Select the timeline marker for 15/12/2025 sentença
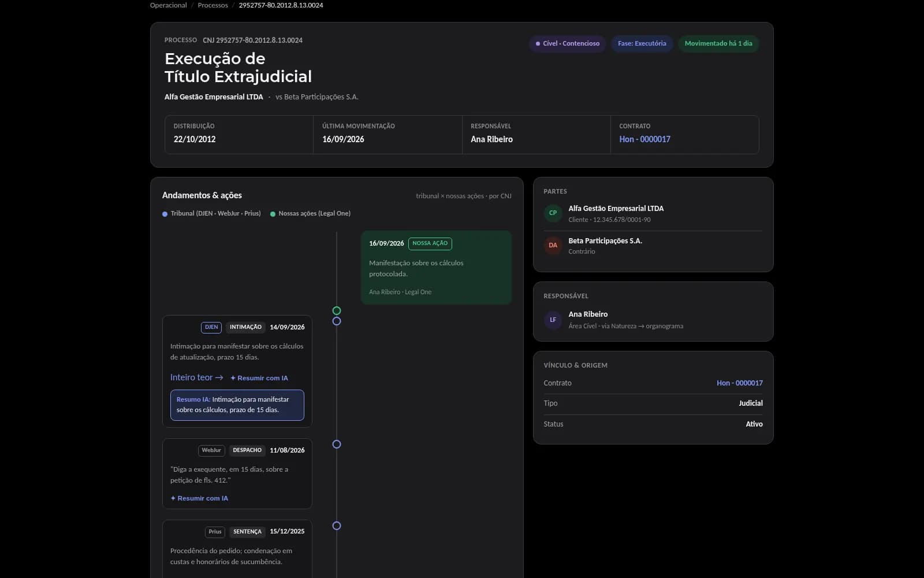The width and height of the screenshot is (924, 578). click(x=337, y=526)
